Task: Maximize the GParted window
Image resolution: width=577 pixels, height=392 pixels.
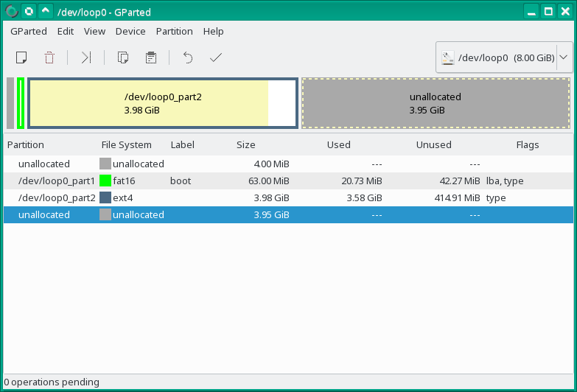Action: pos(548,11)
